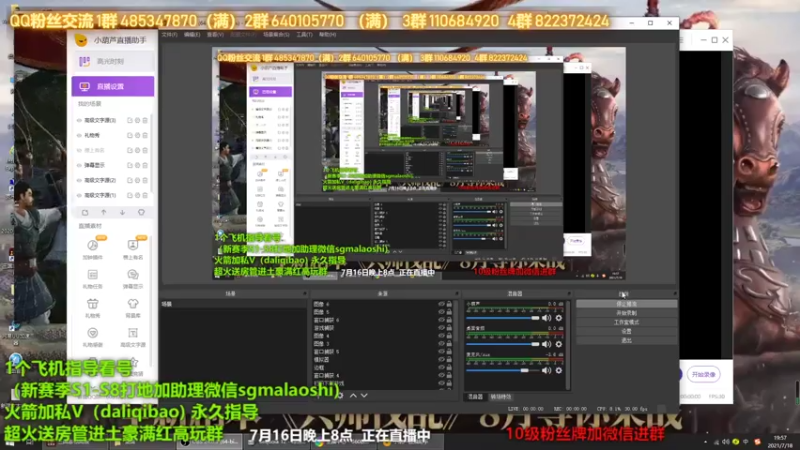The image size is (800, 450).
Task: Open the 场景集合(S) menu in OBS
Action: [x=276, y=35]
